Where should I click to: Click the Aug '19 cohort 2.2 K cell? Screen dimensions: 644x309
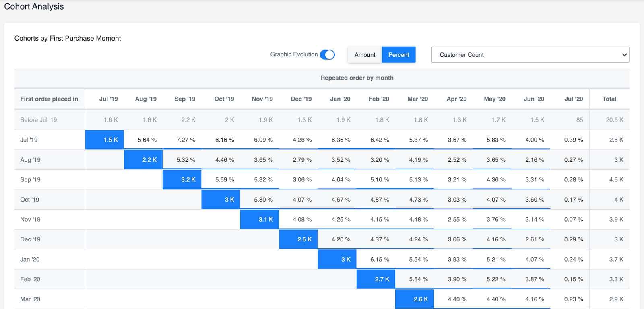pyautogui.click(x=143, y=160)
